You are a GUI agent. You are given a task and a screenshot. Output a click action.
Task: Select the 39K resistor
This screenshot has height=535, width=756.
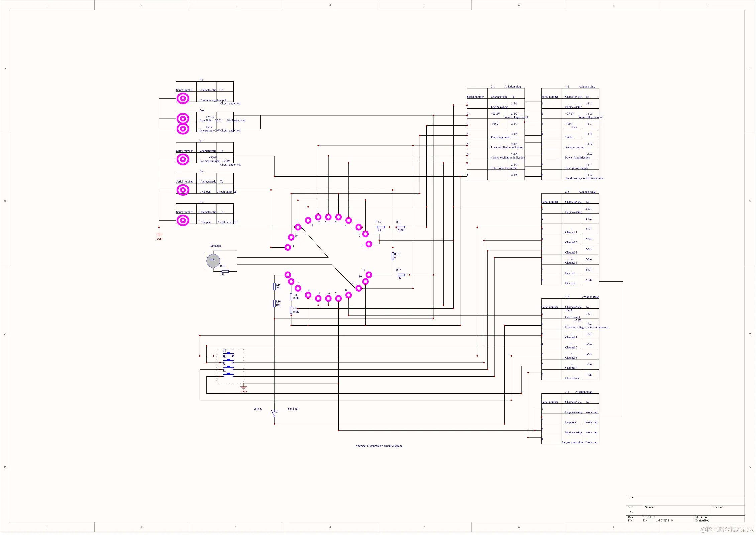(x=274, y=287)
